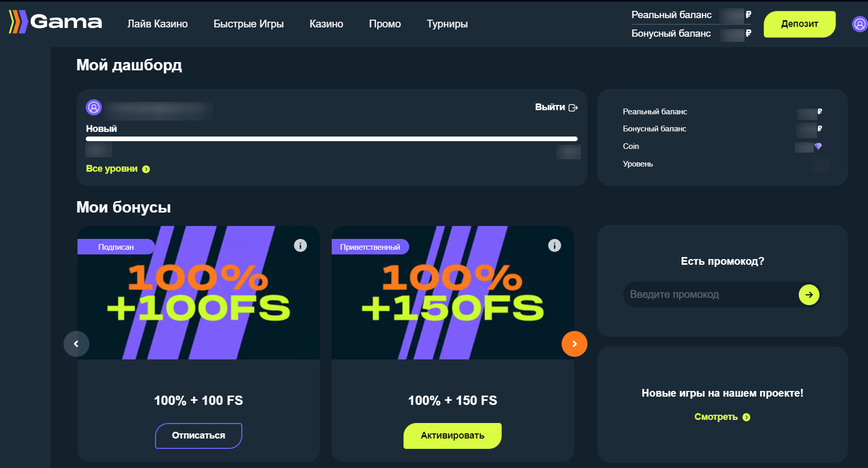868x468 pixels.
Task: Click the info icon on 100% + 150 FS bonus
Action: (x=554, y=245)
